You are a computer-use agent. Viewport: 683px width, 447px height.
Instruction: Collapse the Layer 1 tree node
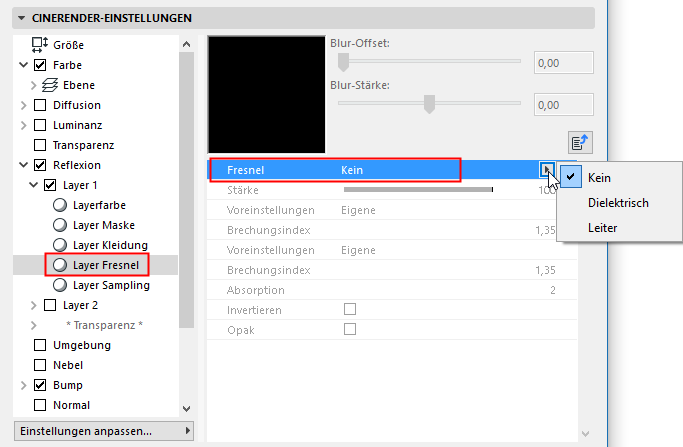click(x=34, y=185)
